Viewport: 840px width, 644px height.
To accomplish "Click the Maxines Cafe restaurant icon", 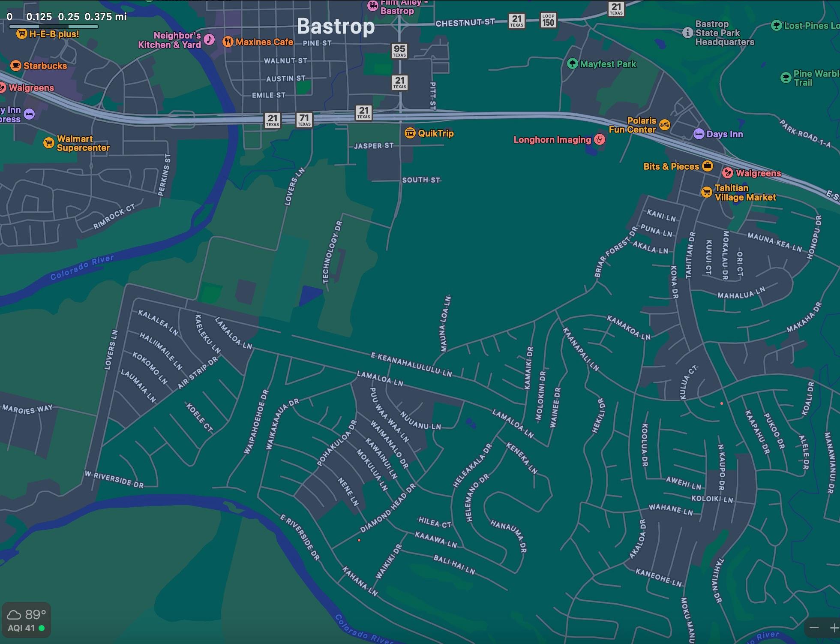I will click(228, 42).
